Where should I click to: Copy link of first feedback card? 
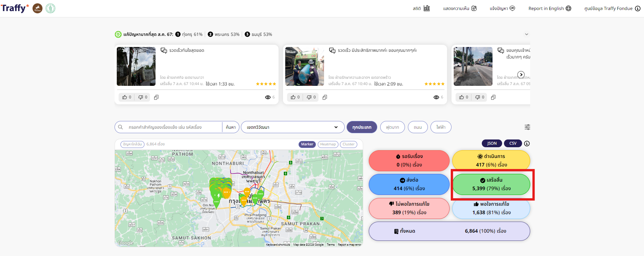coord(156,97)
